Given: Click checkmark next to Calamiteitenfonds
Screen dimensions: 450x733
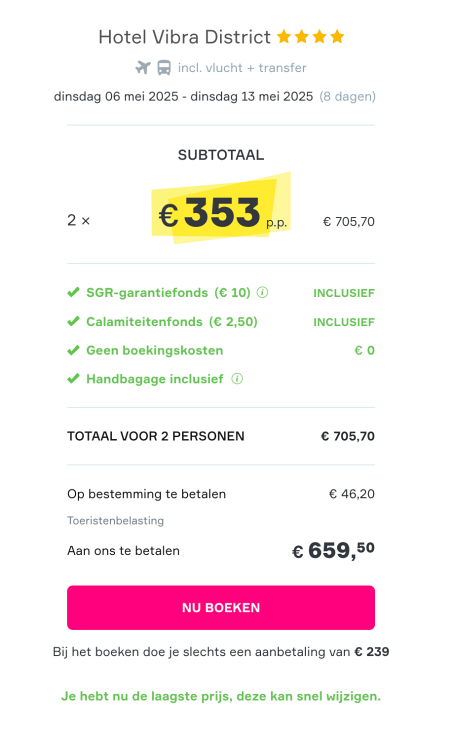Looking at the screenshot, I should [x=73, y=322].
